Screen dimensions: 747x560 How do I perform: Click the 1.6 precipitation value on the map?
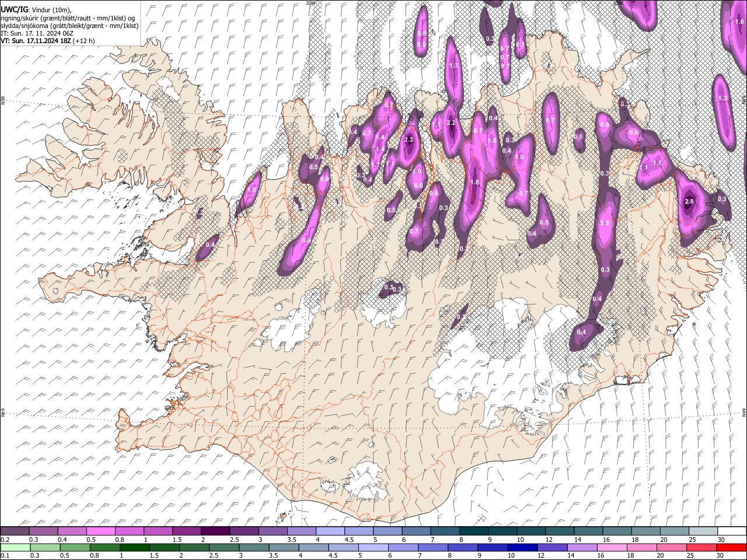[x=739, y=22]
